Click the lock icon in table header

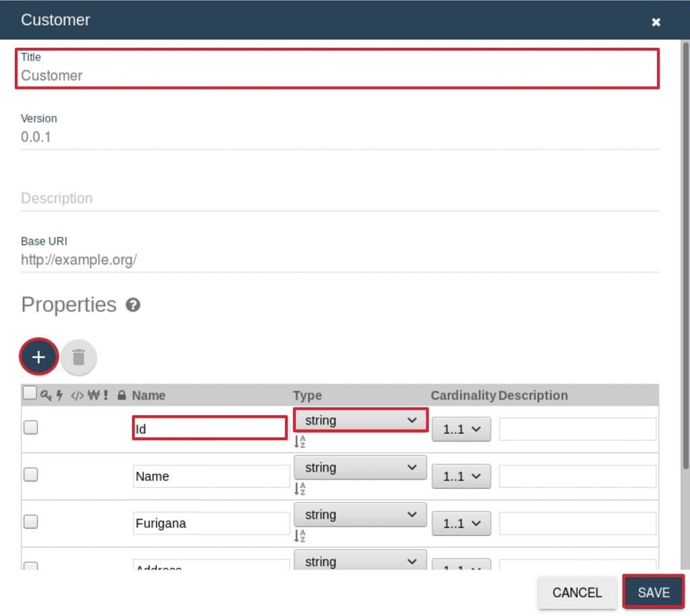coord(122,396)
